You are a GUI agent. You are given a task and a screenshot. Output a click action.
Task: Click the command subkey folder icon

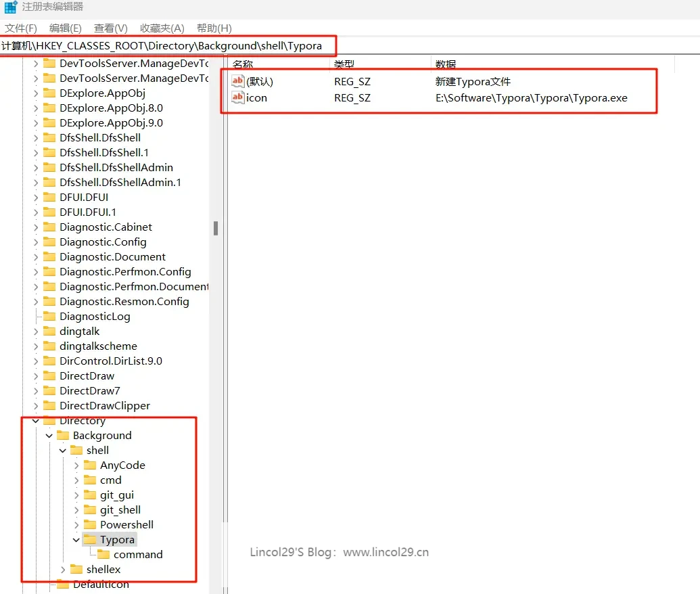[103, 554]
